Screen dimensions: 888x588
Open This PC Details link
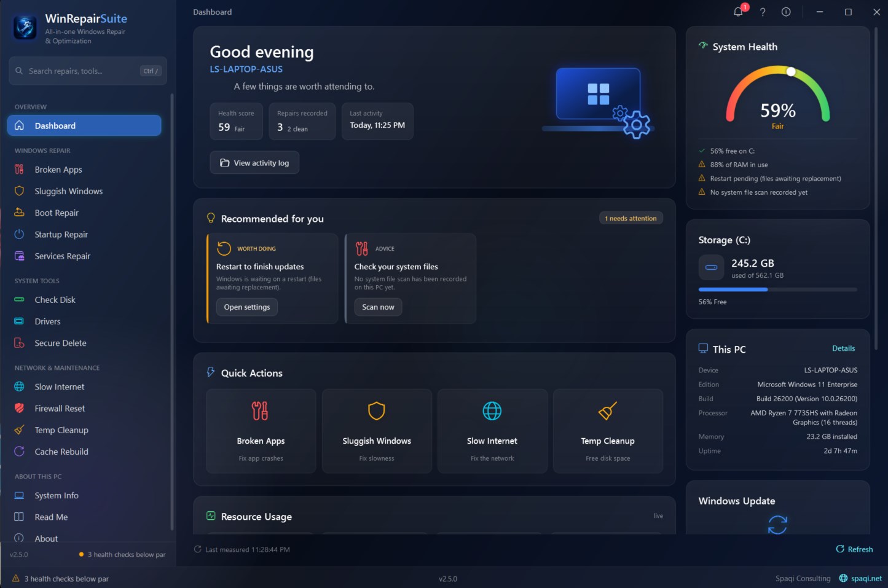click(844, 348)
